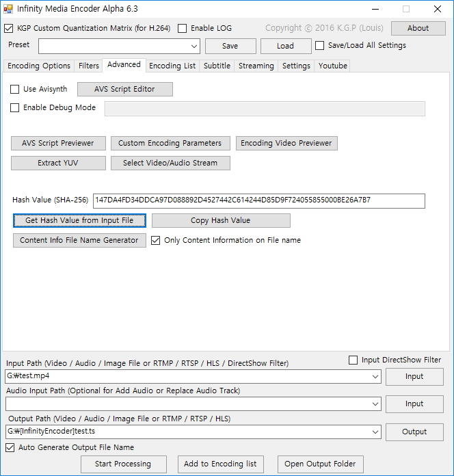Open the Subtitle tab
Screen dimensions: 454x476
click(x=217, y=66)
